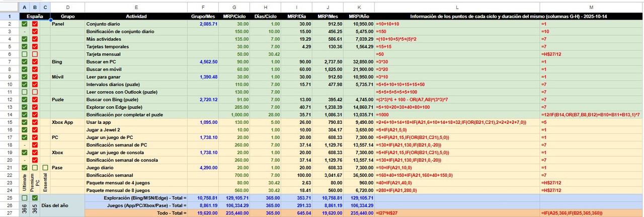644x217 pixels.
Task: Click the MRP/Año header cell
Action: point(359,16)
